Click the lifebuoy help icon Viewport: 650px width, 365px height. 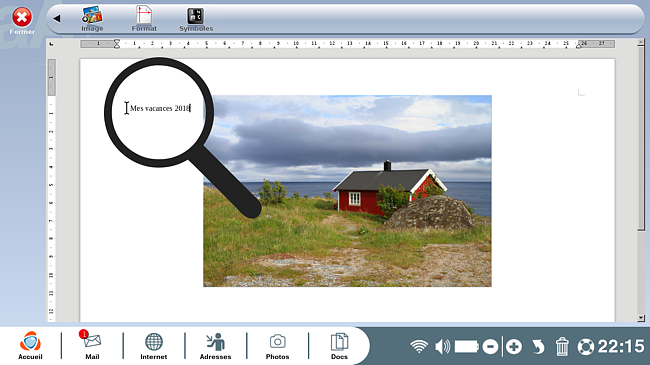(x=586, y=347)
